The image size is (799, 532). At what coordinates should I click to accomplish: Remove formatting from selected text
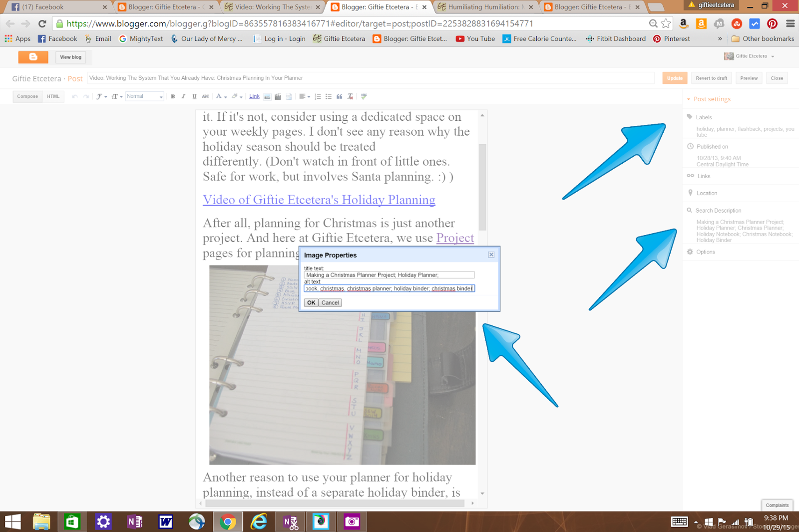[x=351, y=96]
